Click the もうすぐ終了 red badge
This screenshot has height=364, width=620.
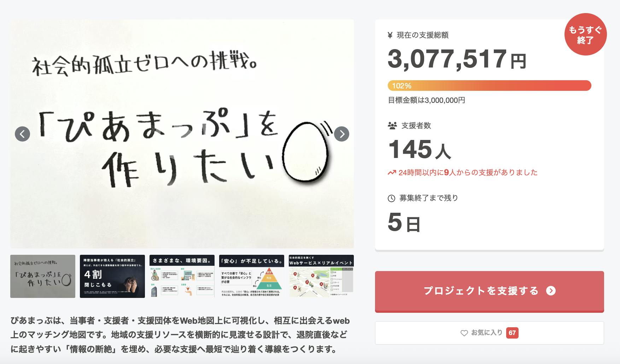point(585,35)
